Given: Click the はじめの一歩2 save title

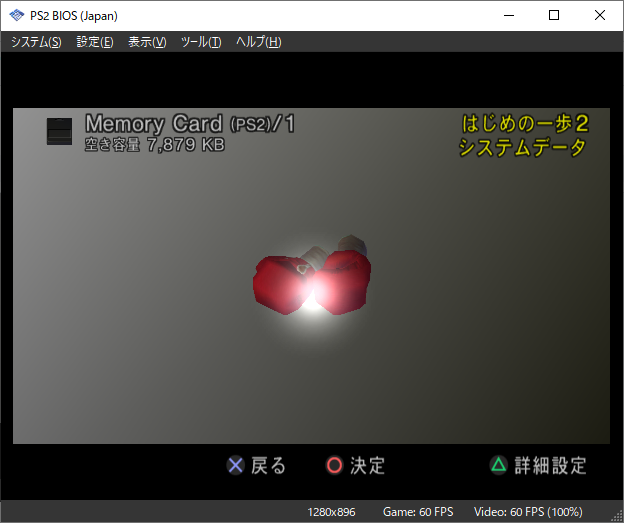Looking at the screenshot, I should click(x=525, y=123).
